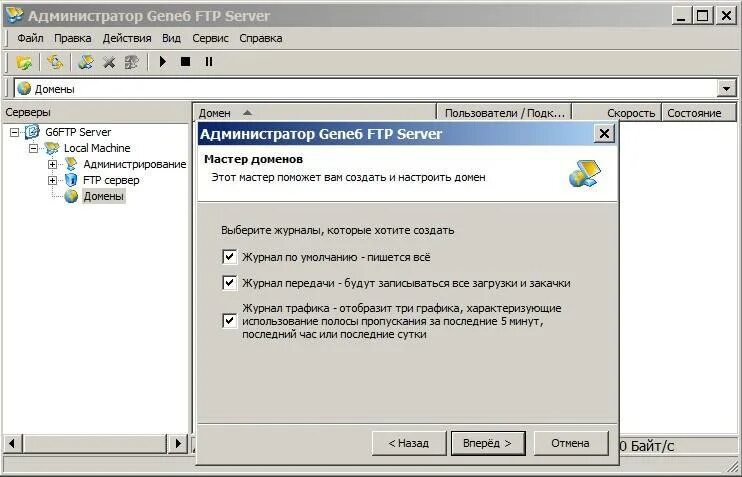Close the domain wizard dialog
This screenshot has height=477, width=742.
coord(604,134)
